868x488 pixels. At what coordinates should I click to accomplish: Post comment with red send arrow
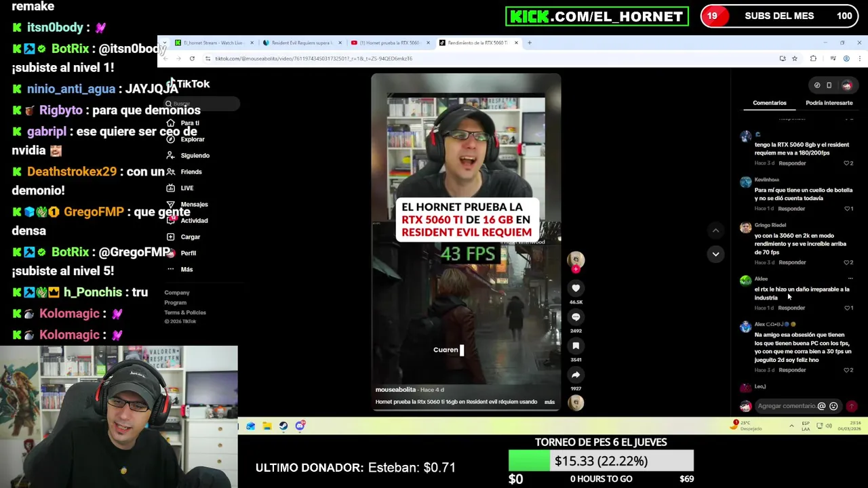tap(851, 406)
